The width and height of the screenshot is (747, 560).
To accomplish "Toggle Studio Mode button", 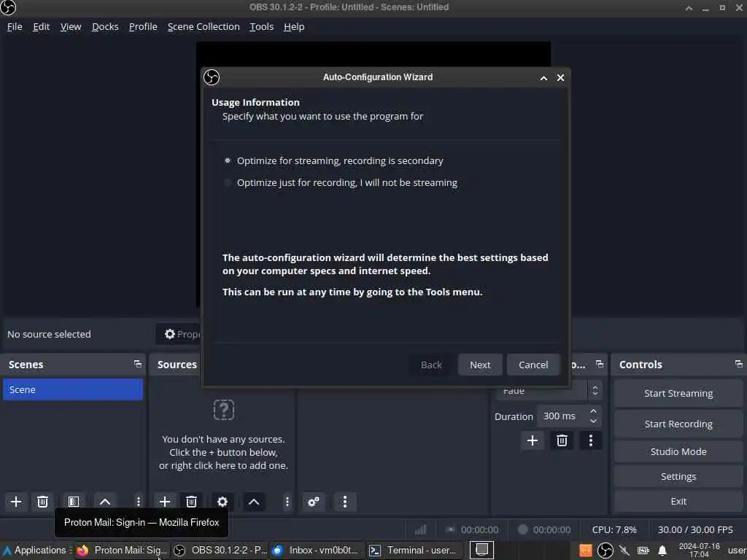I will coord(678,451).
